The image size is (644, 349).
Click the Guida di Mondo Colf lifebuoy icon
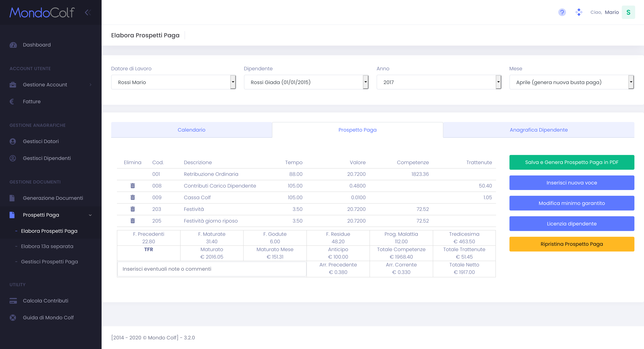coord(13,318)
